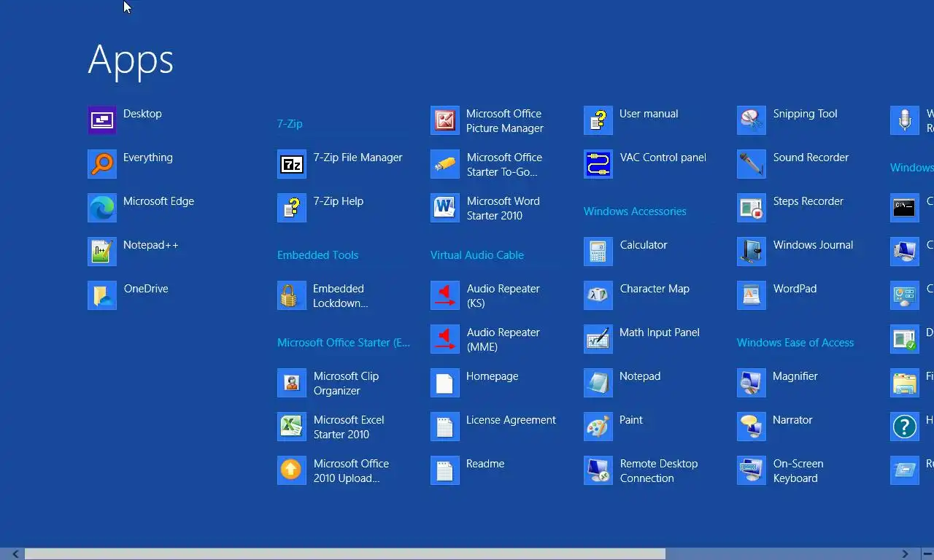
Task: Click the "Sound Recorder" label
Action: [x=811, y=157]
